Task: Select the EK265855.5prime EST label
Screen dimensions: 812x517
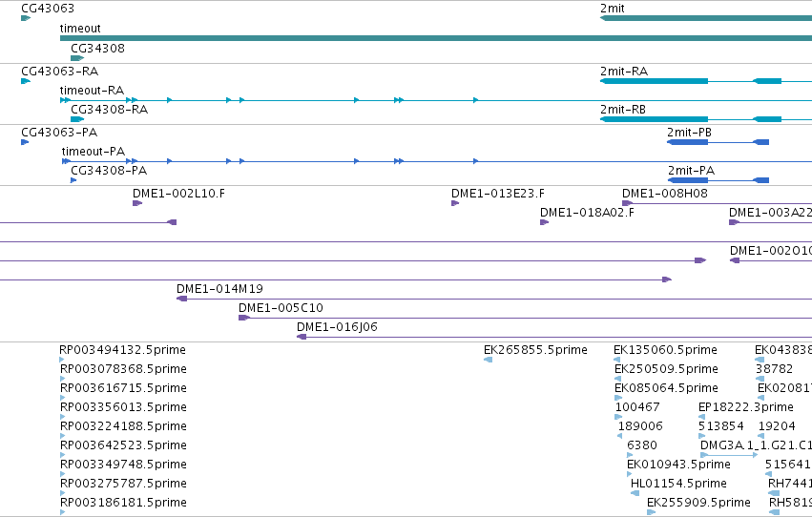Action: (x=535, y=350)
